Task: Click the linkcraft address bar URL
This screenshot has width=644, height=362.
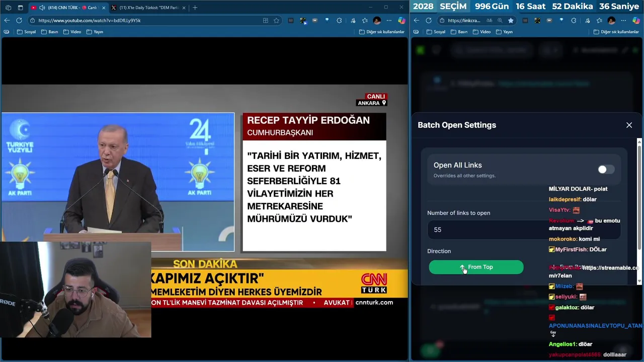Action: point(464,21)
